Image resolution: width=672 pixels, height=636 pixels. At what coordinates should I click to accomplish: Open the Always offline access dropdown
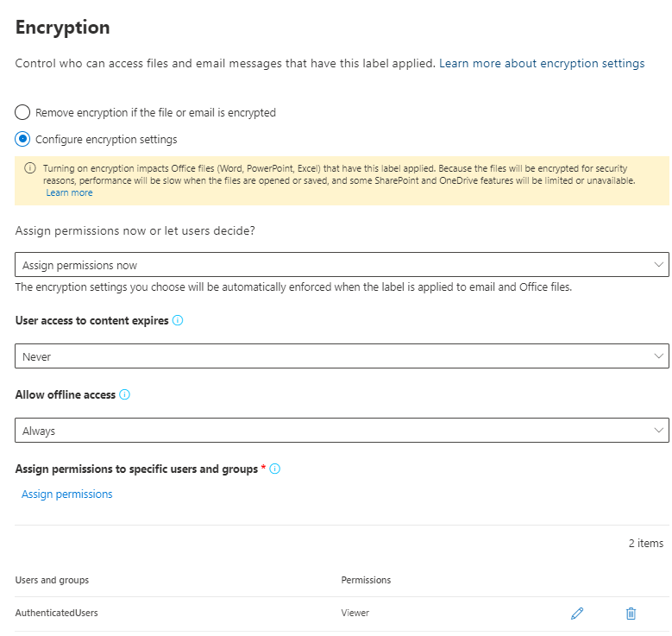342,430
